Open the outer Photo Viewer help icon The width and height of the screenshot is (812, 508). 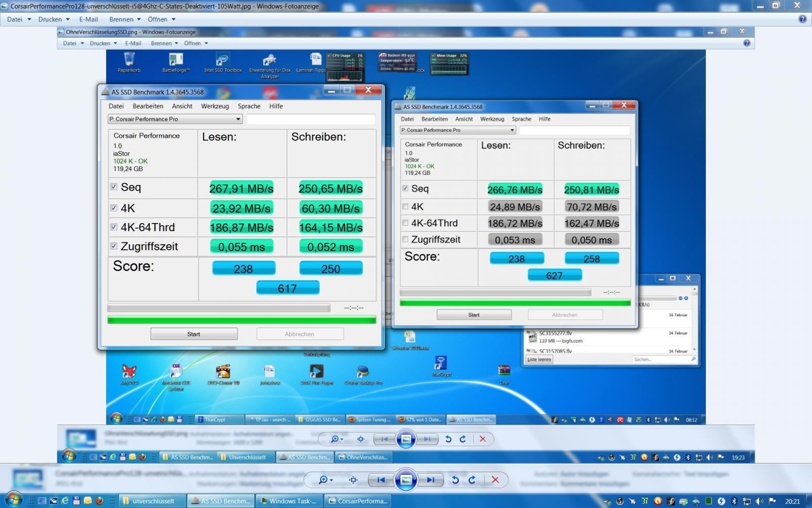click(802, 19)
